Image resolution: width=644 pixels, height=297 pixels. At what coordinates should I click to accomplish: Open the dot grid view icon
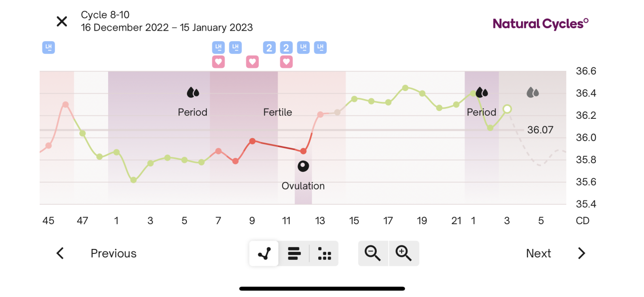pos(325,253)
